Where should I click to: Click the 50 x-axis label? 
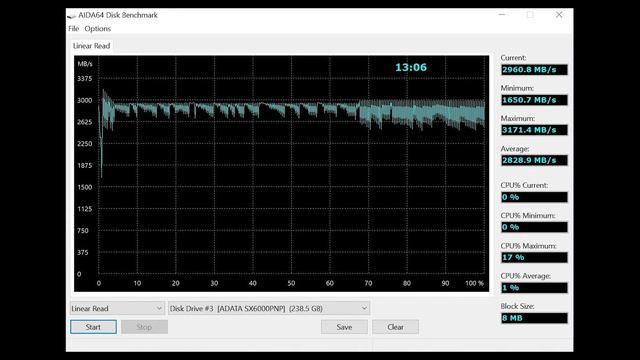[291, 283]
